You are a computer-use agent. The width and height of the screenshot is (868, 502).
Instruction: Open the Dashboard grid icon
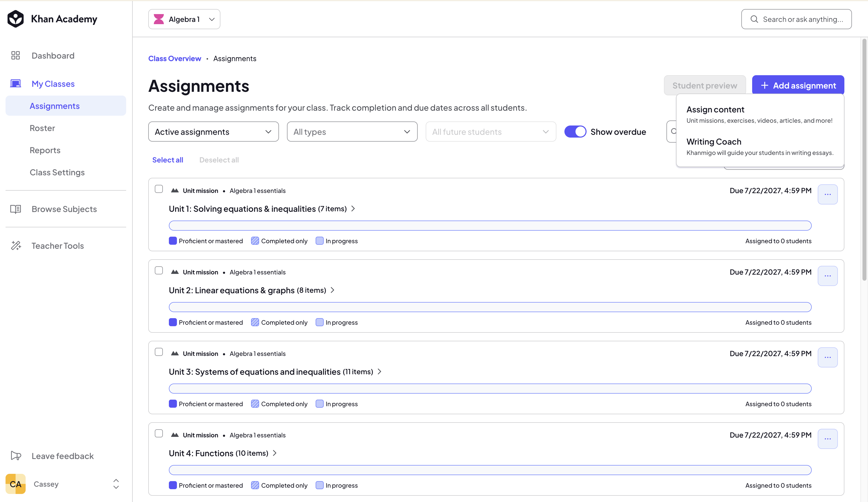(x=16, y=56)
